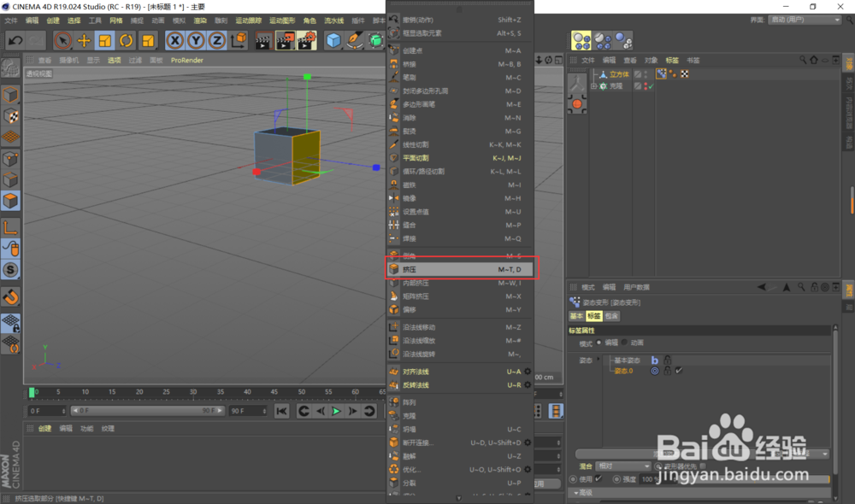Choose 偏移 in context menu
This screenshot has height=504, width=855.
click(460, 309)
